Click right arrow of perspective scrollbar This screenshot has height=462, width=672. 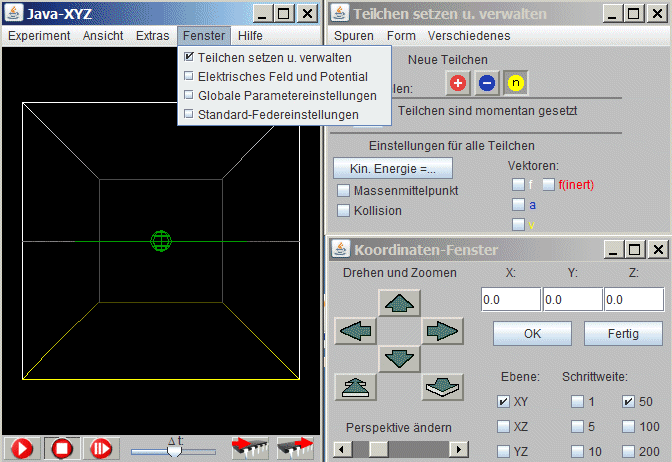click(x=459, y=449)
